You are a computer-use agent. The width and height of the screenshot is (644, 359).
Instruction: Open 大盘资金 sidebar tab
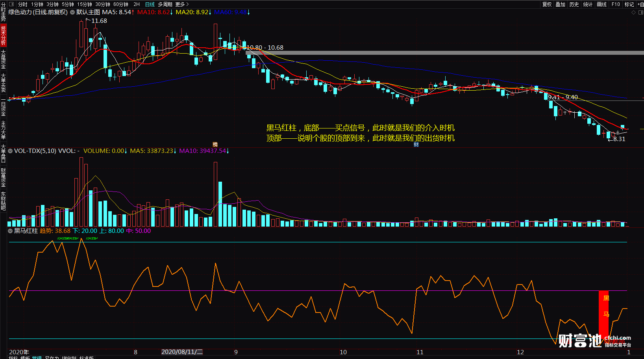[x=3, y=59]
